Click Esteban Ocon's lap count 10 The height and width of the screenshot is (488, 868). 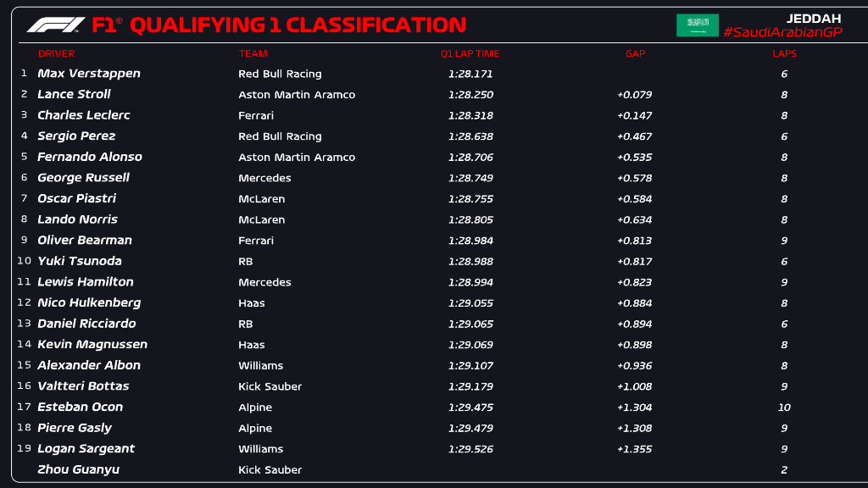[784, 407]
